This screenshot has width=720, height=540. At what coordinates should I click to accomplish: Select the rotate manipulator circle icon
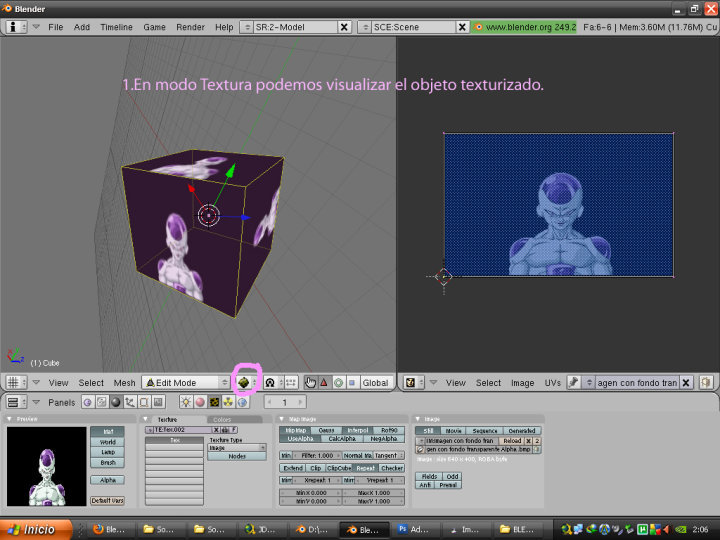[x=338, y=382]
